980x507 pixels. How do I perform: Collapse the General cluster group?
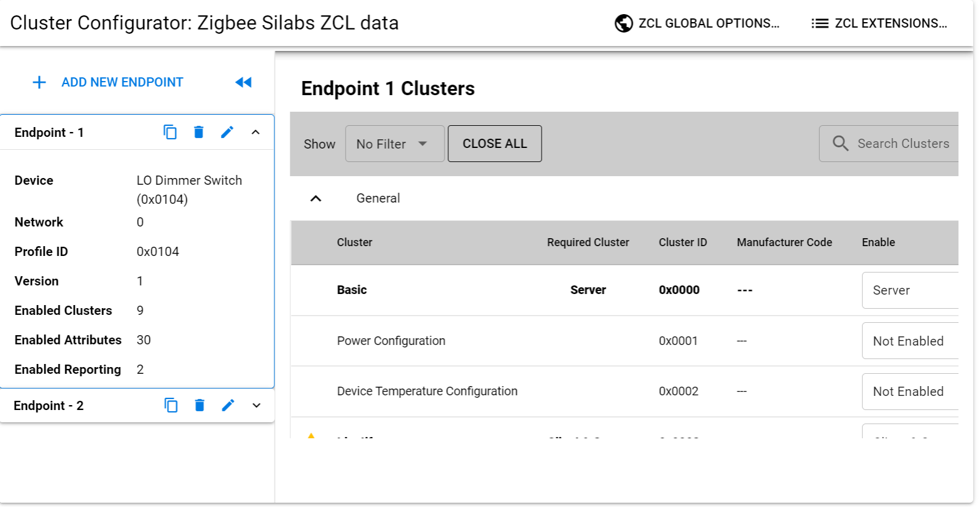pos(316,198)
